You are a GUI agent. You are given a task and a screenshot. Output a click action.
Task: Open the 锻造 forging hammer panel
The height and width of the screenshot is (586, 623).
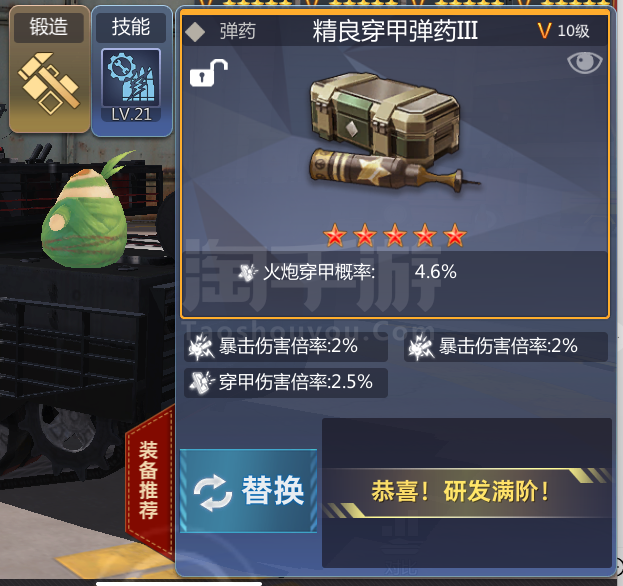49,70
